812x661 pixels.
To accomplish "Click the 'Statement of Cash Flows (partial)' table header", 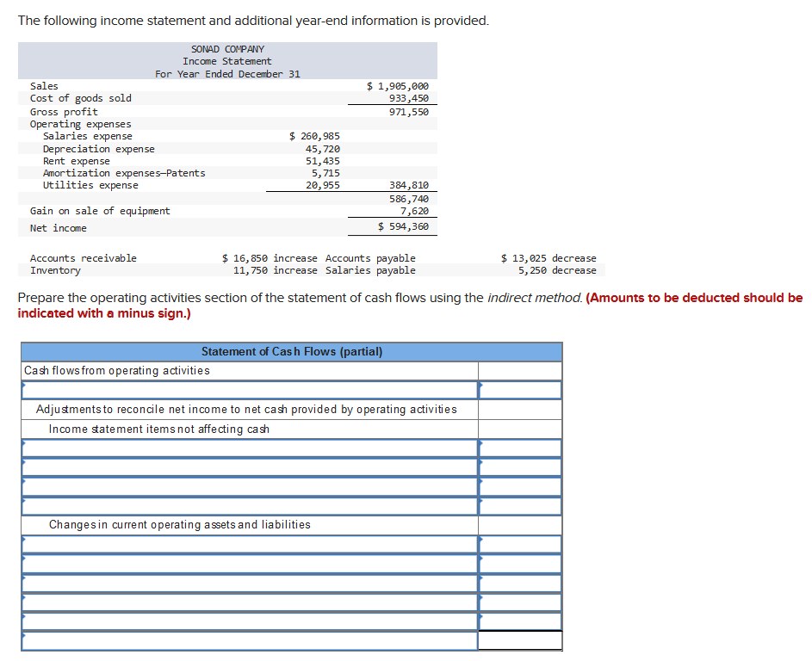I will (x=292, y=351).
